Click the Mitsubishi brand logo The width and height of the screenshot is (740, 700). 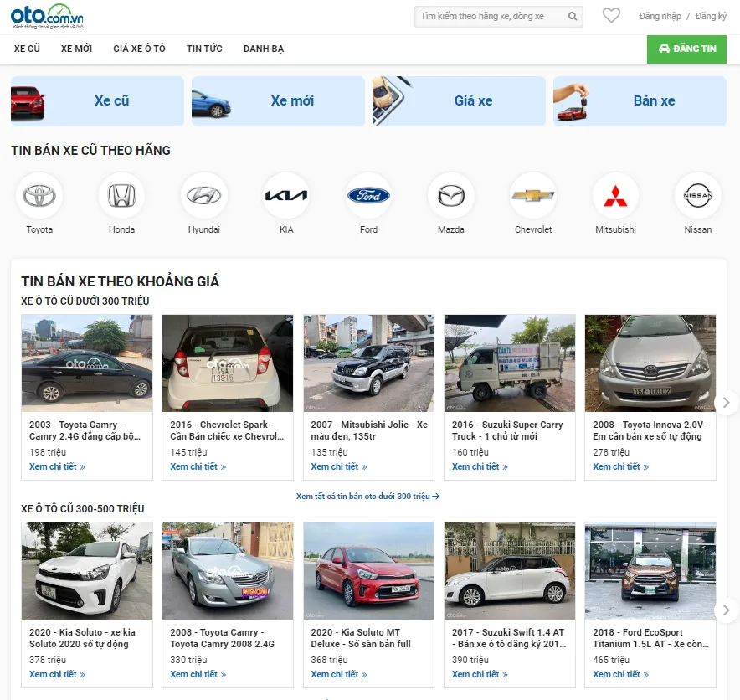(615, 193)
